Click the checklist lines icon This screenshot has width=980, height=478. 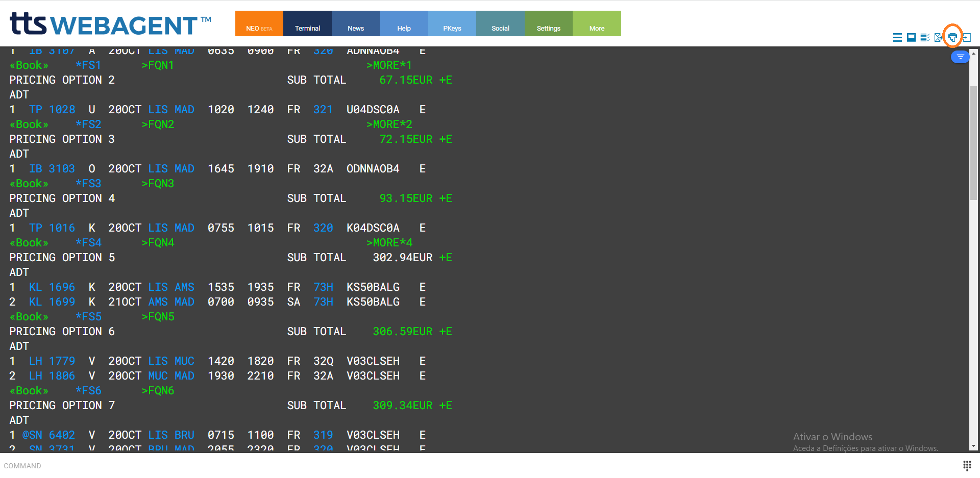[924, 37]
